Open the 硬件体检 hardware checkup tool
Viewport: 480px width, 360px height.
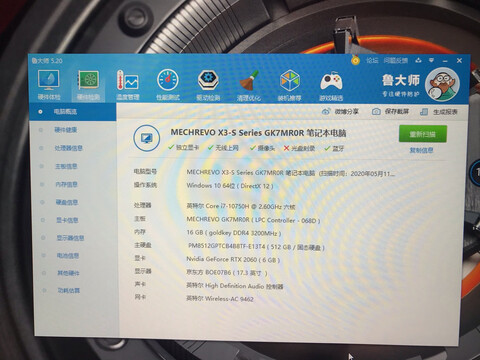pyautogui.click(x=49, y=85)
